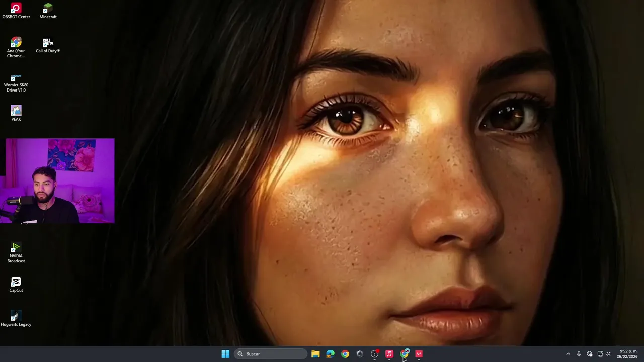Expand the hidden system tray icons
644x362 pixels.
coord(568,354)
